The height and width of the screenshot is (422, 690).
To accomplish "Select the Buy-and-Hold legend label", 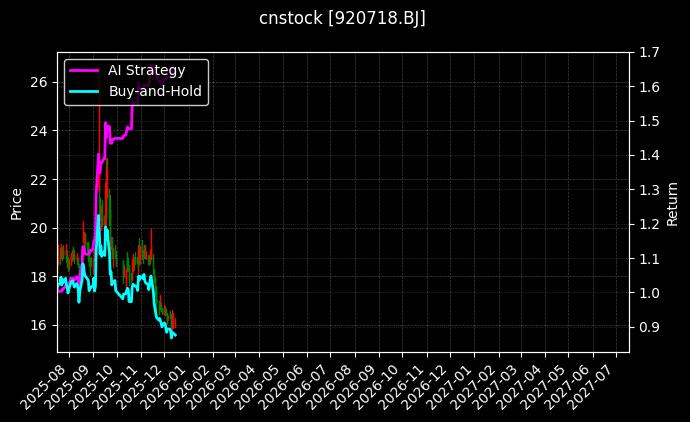I will click(155, 91).
